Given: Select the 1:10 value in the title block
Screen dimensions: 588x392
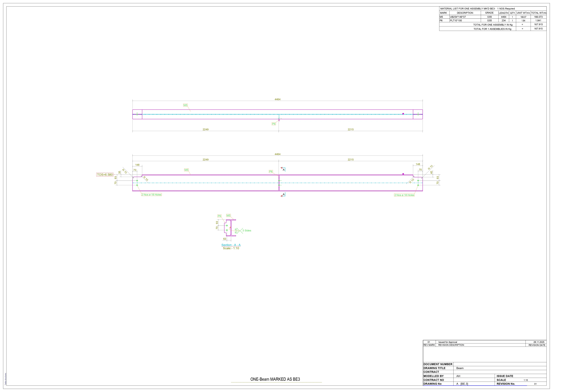Looking at the screenshot, I should pyautogui.click(x=526, y=380).
